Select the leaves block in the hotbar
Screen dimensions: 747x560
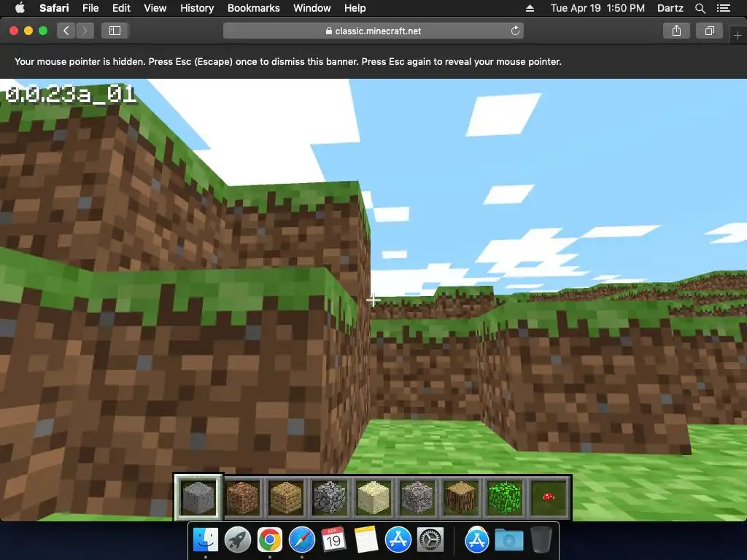(x=505, y=497)
